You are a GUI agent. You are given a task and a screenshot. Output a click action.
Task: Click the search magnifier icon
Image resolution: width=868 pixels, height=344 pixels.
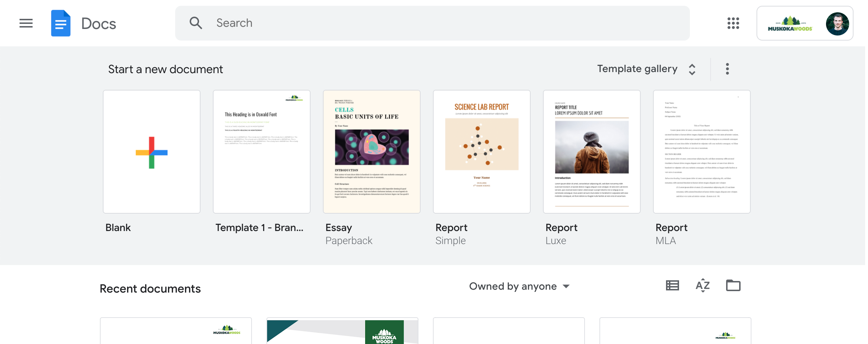coord(196,23)
